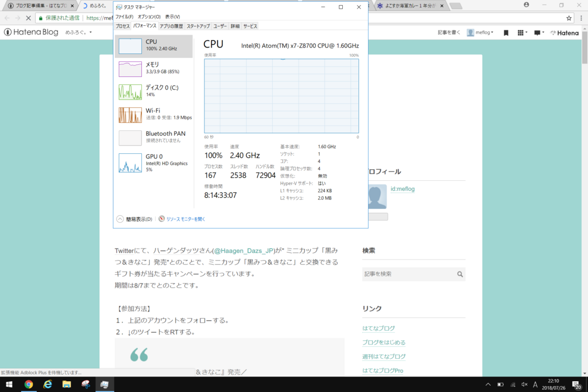
Task: Click the battery tray icon
Action: 500,385
